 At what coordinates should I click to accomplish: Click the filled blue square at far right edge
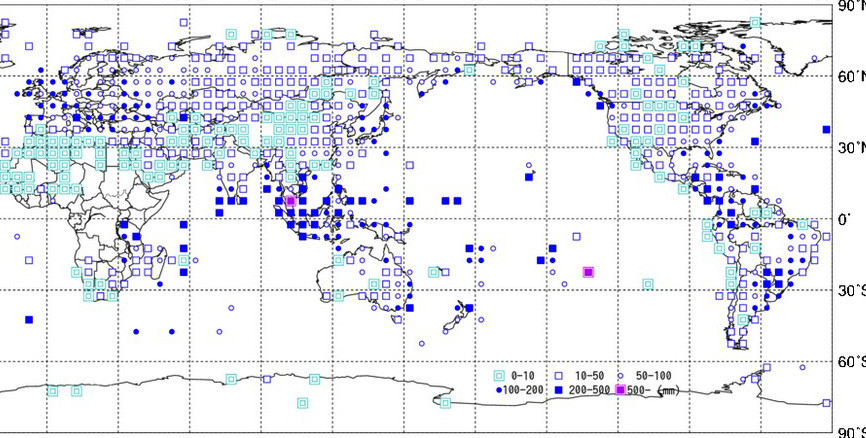click(826, 129)
